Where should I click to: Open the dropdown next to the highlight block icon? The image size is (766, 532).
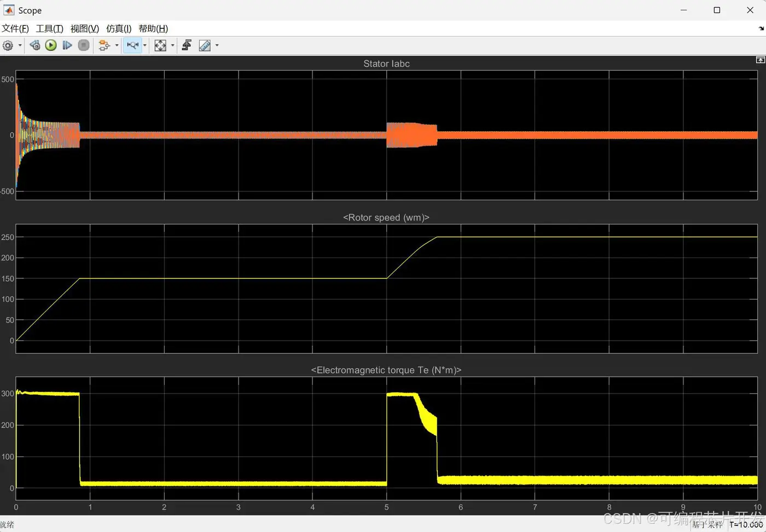(x=117, y=45)
